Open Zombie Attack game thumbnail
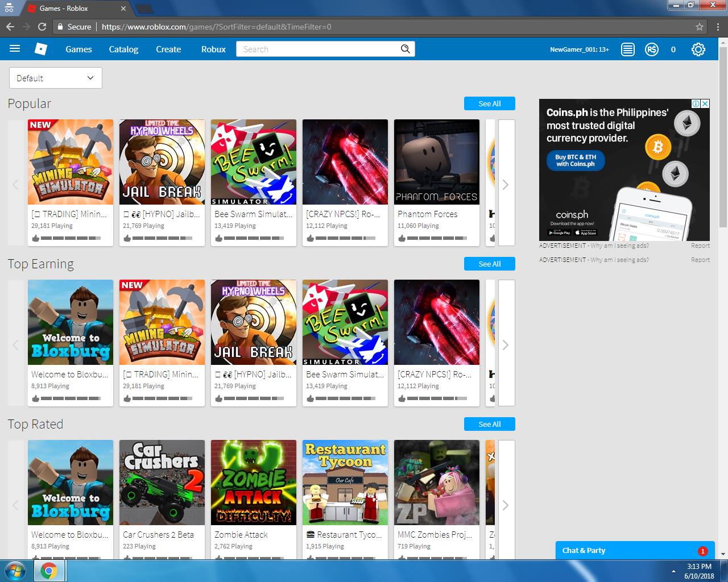The height and width of the screenshot is (582, 728). tap(254, 483)
